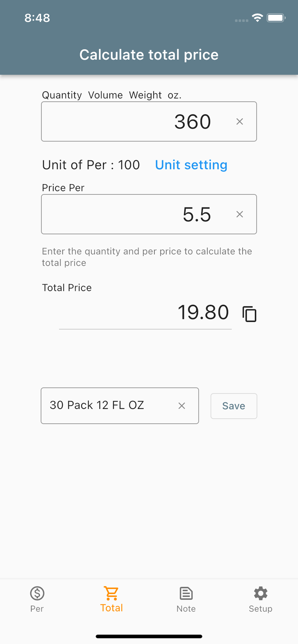Open Setup gear icon
The height and width of the screenshot is (644, 298).
261,593
